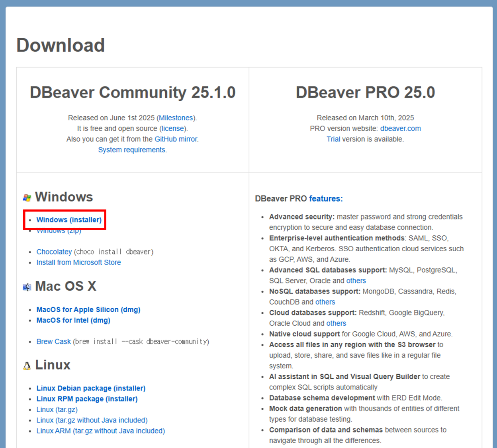Open the Chocolatey link

click(x=54, y=252)
